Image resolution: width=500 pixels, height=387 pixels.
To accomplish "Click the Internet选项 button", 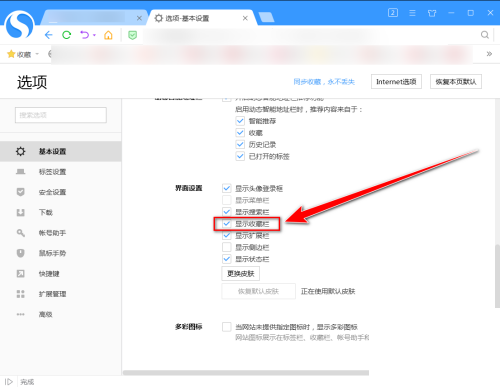I will 396,82.
